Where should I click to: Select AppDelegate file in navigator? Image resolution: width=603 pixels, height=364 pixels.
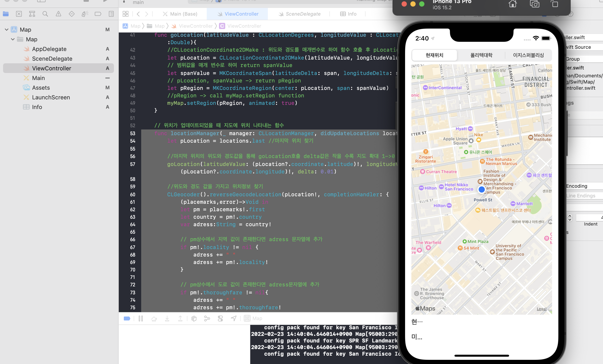coord(49,49)
